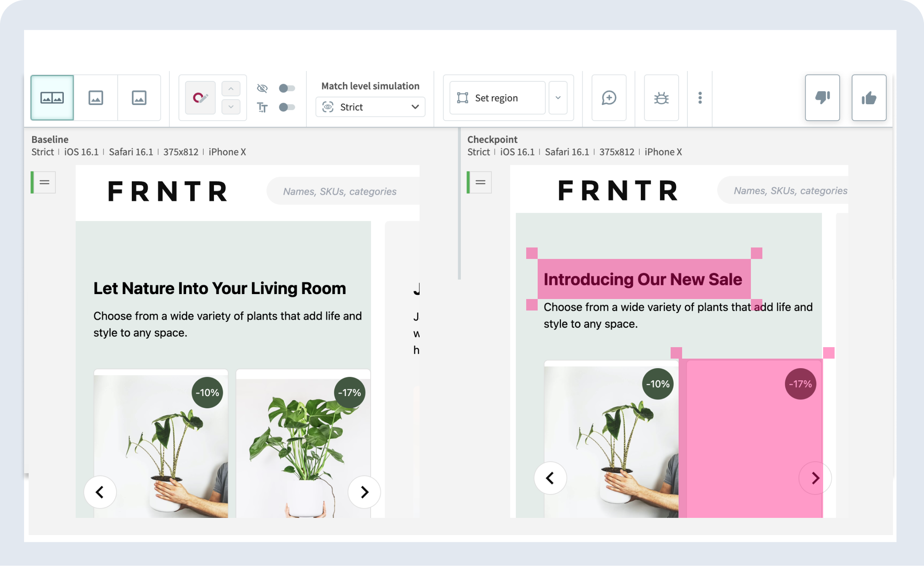Select side-by-side comparison view icon
Image resolution: width=924 pixels, height=566 pixels.
[x=52, y=98]
